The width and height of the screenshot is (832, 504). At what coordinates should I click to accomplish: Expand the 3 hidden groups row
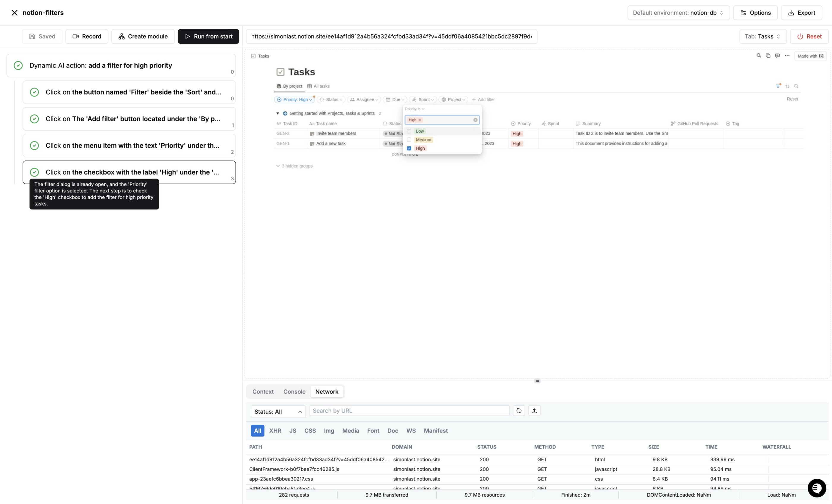[294, 166]
